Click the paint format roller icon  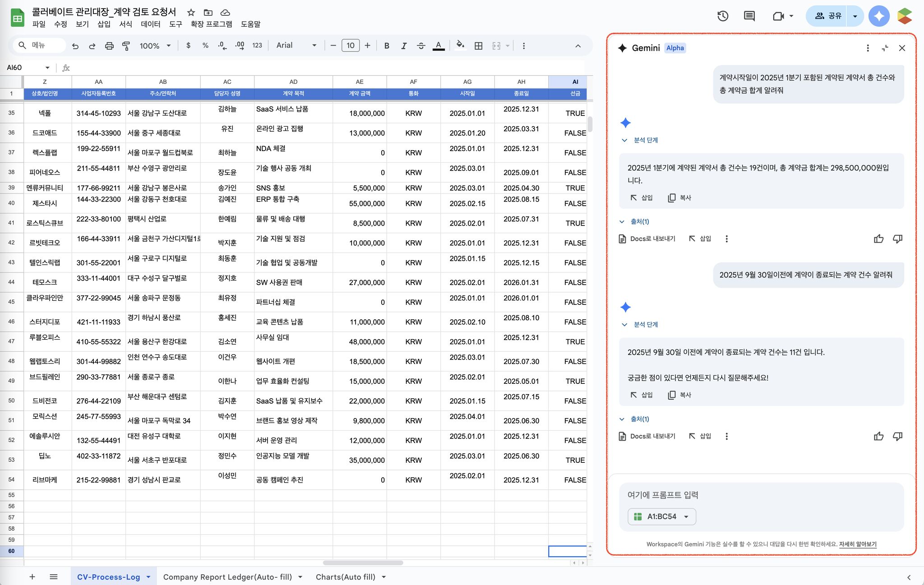click(x=126, y=46)
